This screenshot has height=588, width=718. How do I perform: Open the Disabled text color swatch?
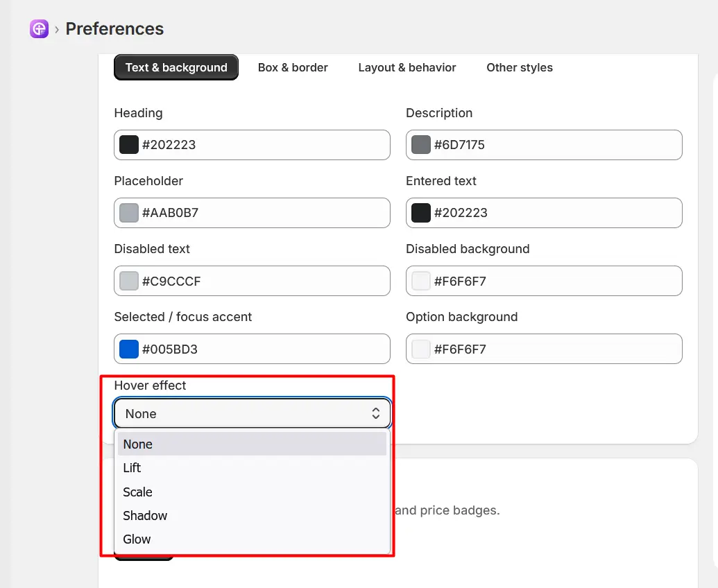128,281
